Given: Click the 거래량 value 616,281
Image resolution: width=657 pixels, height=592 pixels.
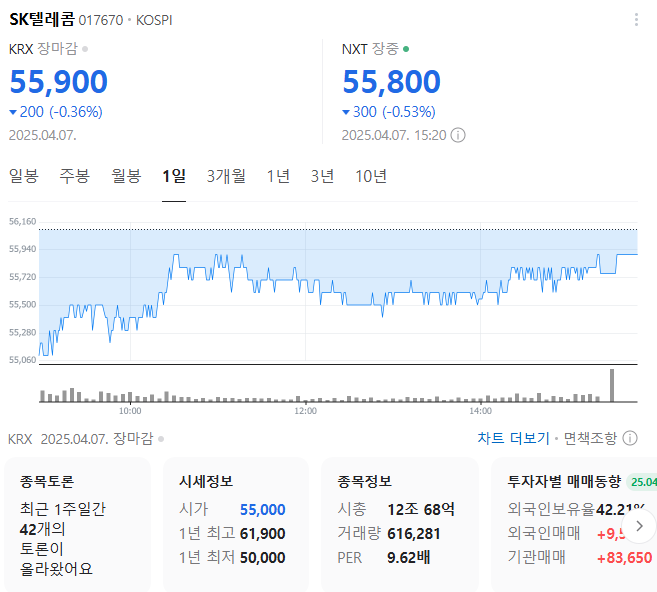Looking at the screenshot, I should (414, 534).
